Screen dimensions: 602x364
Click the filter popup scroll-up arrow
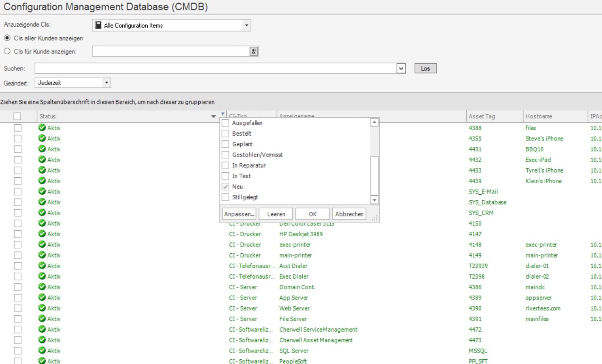tap(374, 123)
